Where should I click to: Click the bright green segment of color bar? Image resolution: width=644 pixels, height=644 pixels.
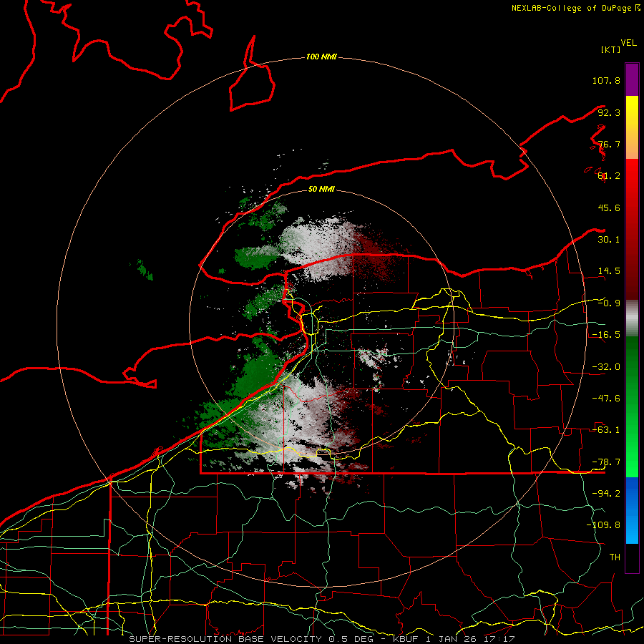tap(632, 406)
